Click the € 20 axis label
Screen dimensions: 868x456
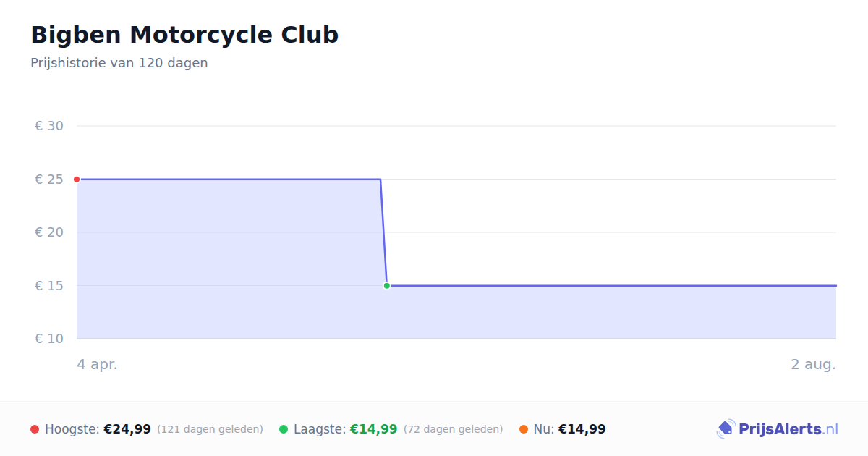tap(49, 232)
